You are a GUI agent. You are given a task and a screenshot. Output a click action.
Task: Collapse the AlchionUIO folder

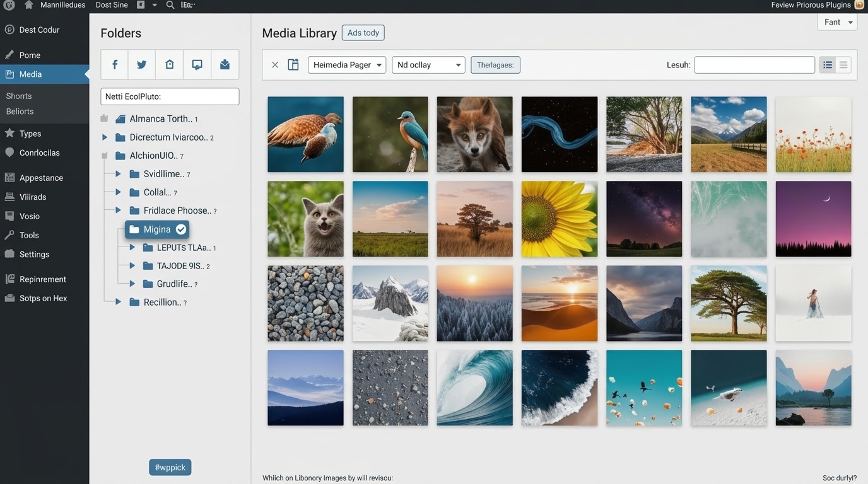tap(105, 156)
